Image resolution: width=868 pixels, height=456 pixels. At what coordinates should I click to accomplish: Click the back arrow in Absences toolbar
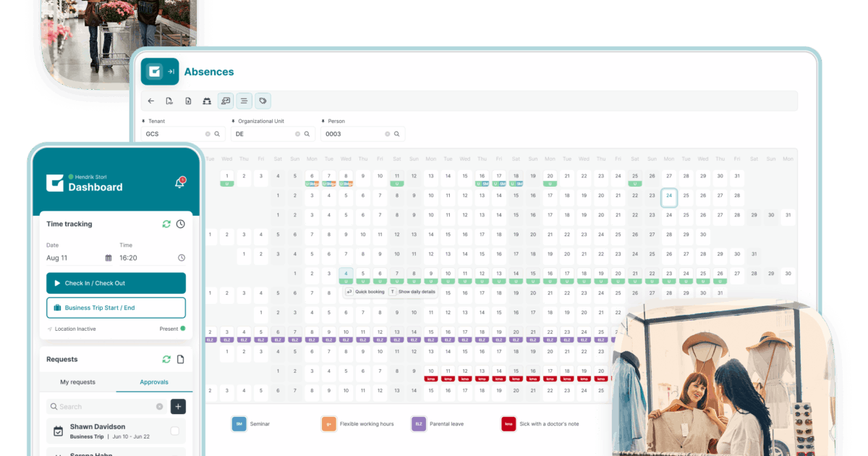pos(150,101)
